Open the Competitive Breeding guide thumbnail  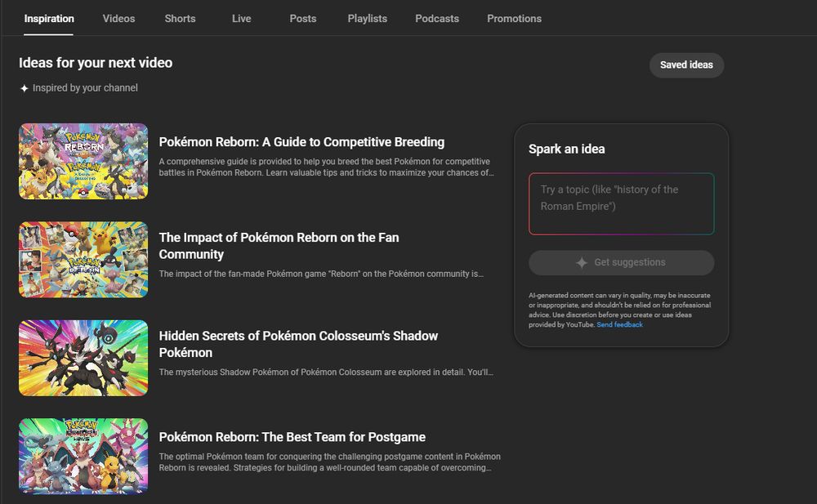83,161
